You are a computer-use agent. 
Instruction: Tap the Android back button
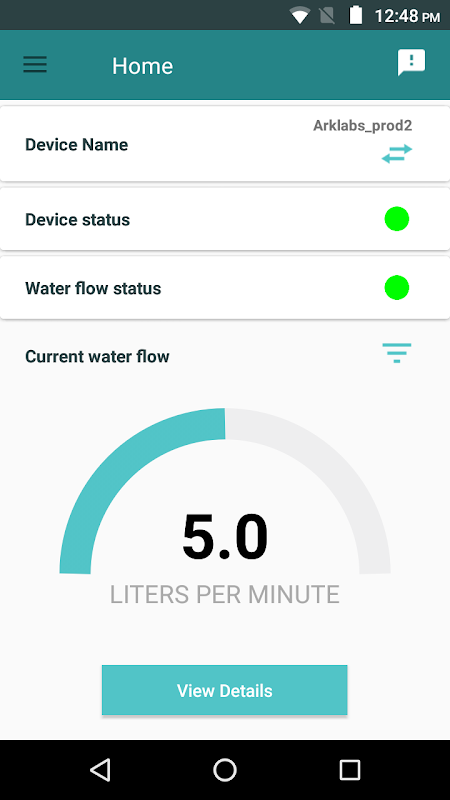pyautogui.click(x=101, y=769)
